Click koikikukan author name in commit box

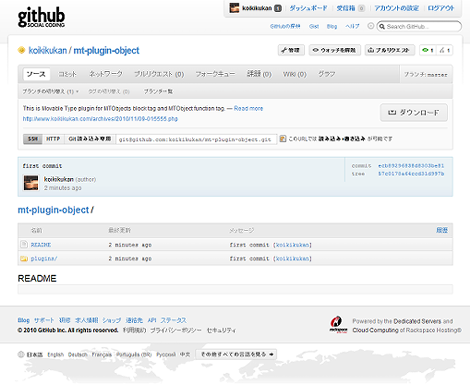coord(59,179)
